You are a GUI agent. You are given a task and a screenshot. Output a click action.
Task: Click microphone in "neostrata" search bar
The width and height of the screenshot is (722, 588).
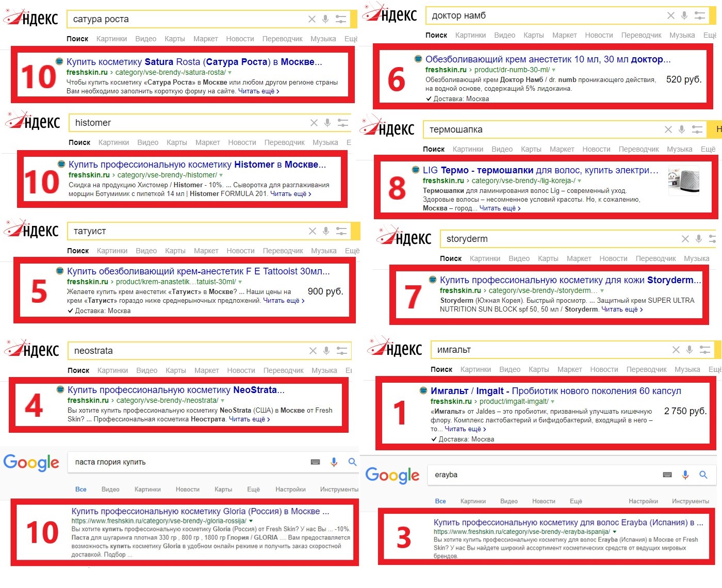pos(326,351)
